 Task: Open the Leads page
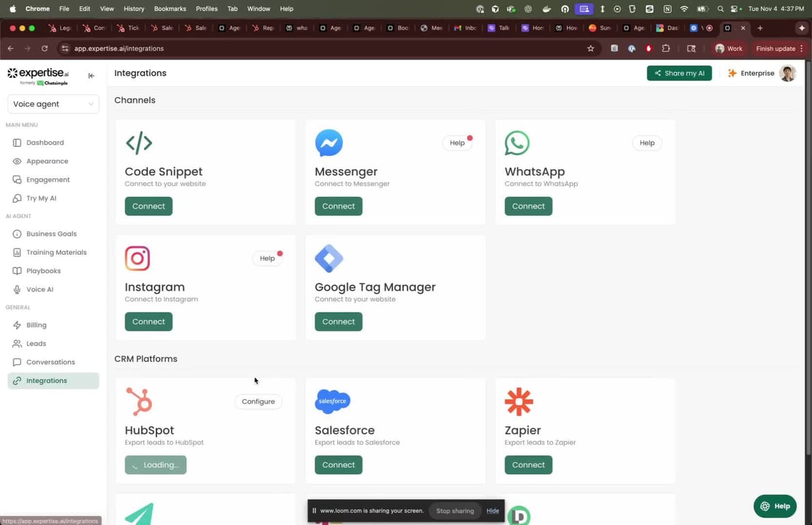point(36,343)
